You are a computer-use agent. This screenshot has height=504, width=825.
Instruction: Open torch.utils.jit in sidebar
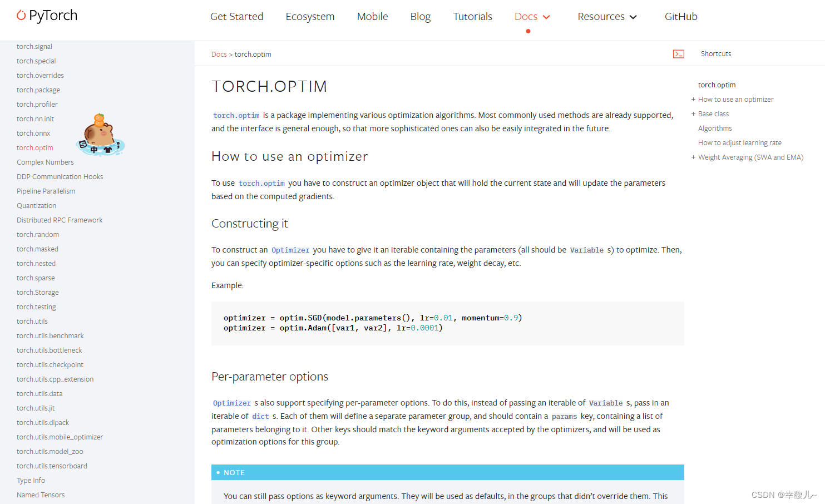point(36,408)
